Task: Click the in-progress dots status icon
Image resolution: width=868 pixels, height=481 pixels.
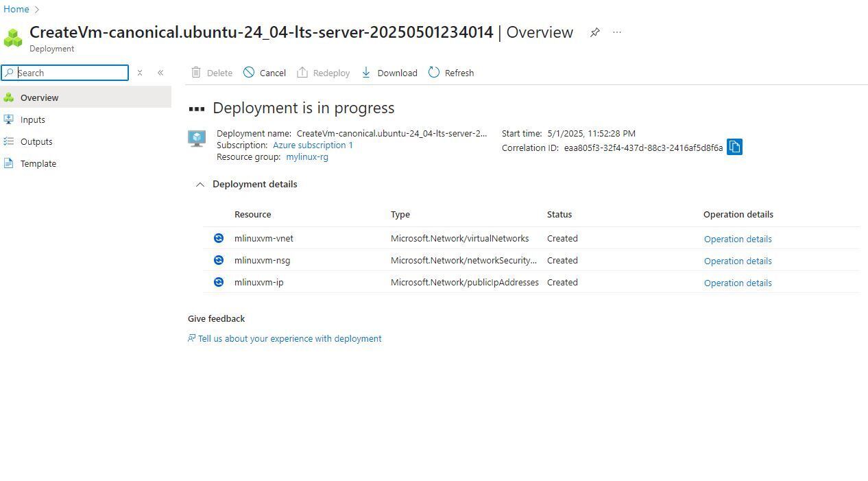Action: (197, 108)
